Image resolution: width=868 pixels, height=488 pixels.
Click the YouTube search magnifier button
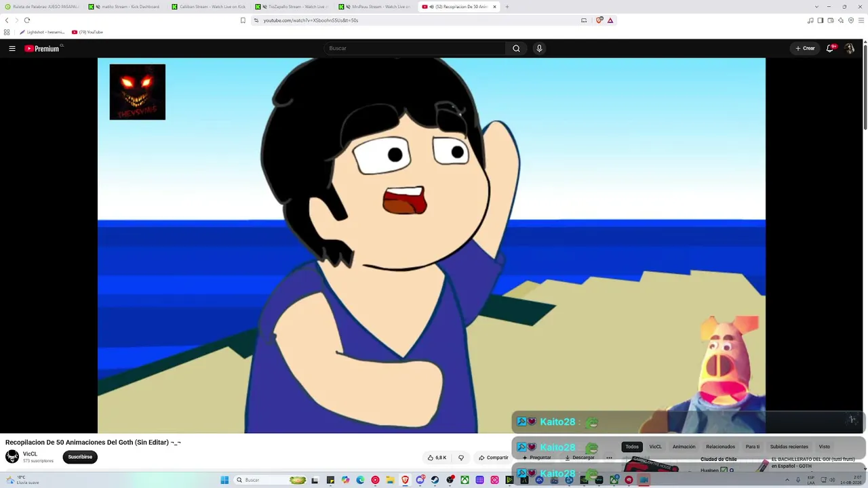point(516,48)
